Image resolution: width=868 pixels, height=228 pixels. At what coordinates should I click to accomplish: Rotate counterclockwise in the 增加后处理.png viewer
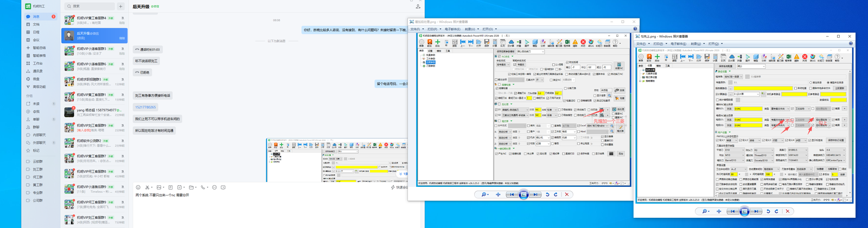pos(547,194)
